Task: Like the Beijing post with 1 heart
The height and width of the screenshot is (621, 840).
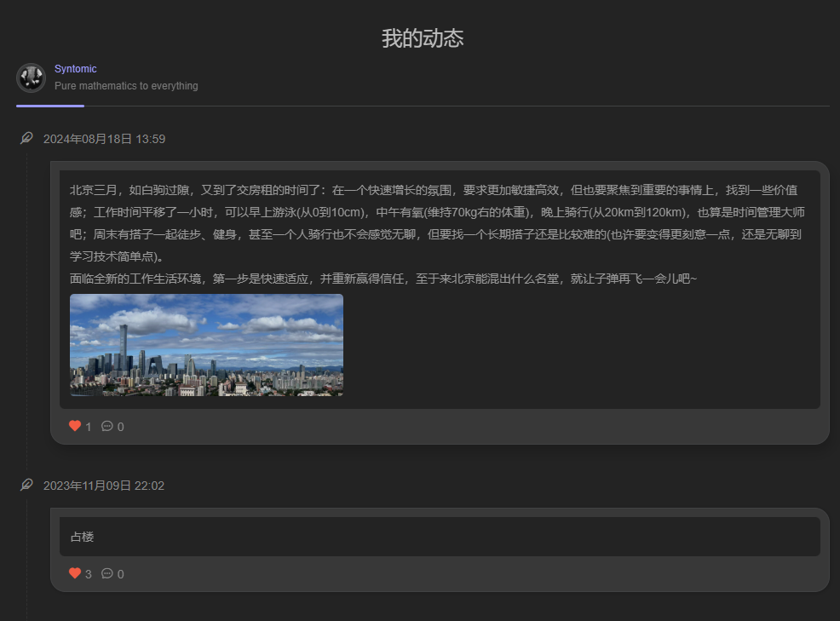Action: point(75,426)
